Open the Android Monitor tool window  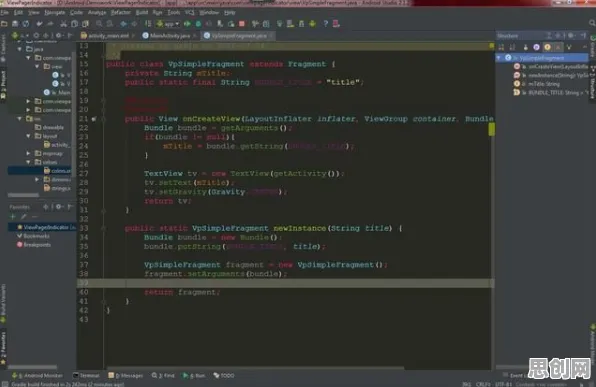[x=37, y=376]
